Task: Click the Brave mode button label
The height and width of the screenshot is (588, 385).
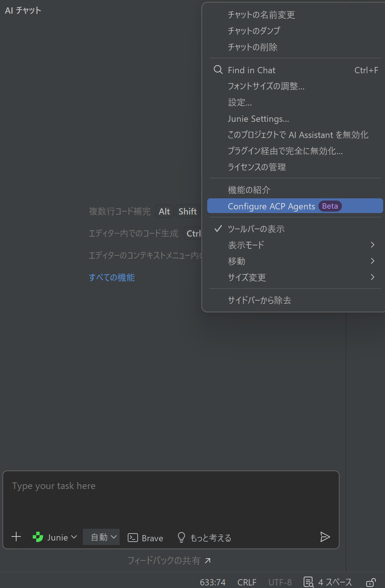Action: tap(152, 538)
